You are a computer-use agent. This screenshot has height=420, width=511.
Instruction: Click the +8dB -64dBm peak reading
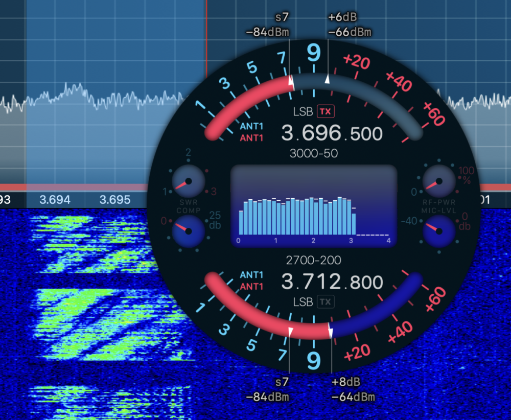[353, 389]
